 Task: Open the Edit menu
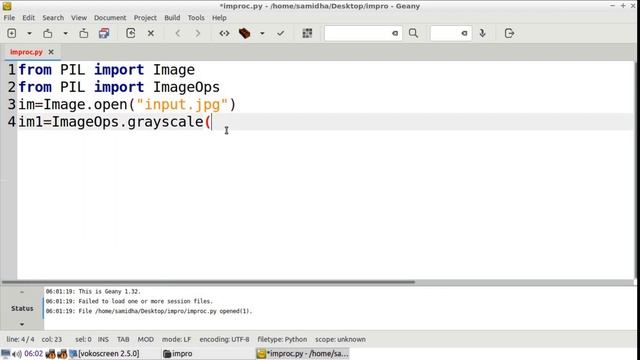point(28,18)
